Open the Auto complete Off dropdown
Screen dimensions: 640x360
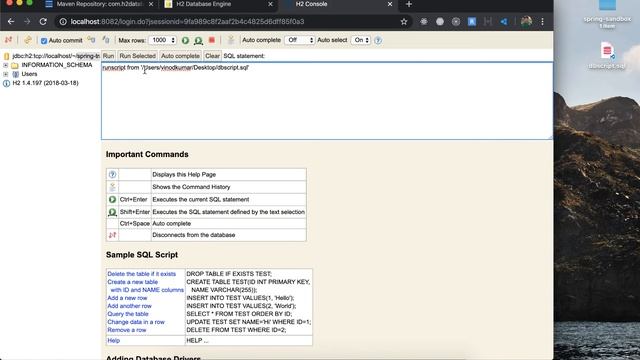(300, 40)
